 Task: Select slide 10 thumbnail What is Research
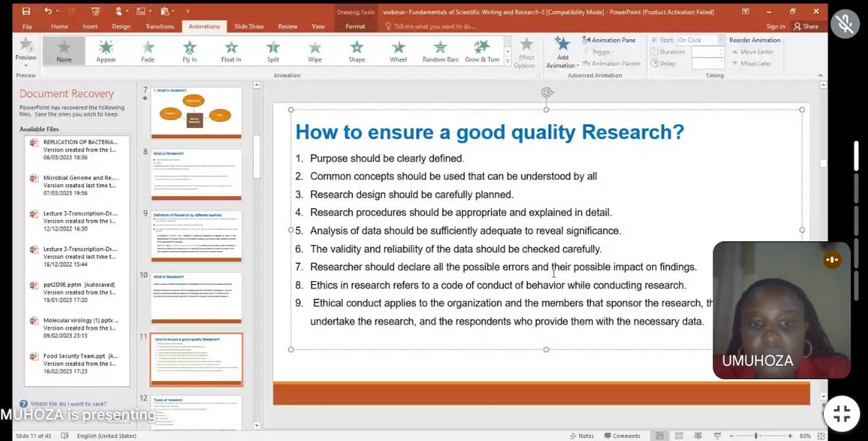[196, 298]
